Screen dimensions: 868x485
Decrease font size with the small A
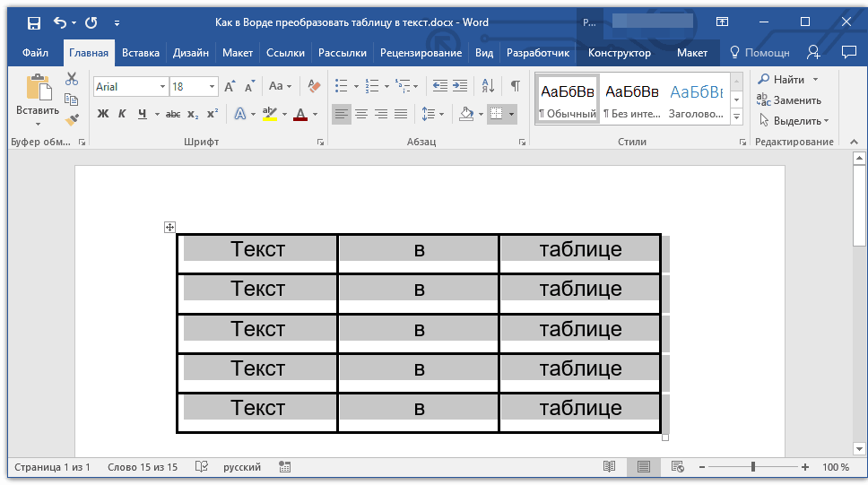(x=249, y=86)
